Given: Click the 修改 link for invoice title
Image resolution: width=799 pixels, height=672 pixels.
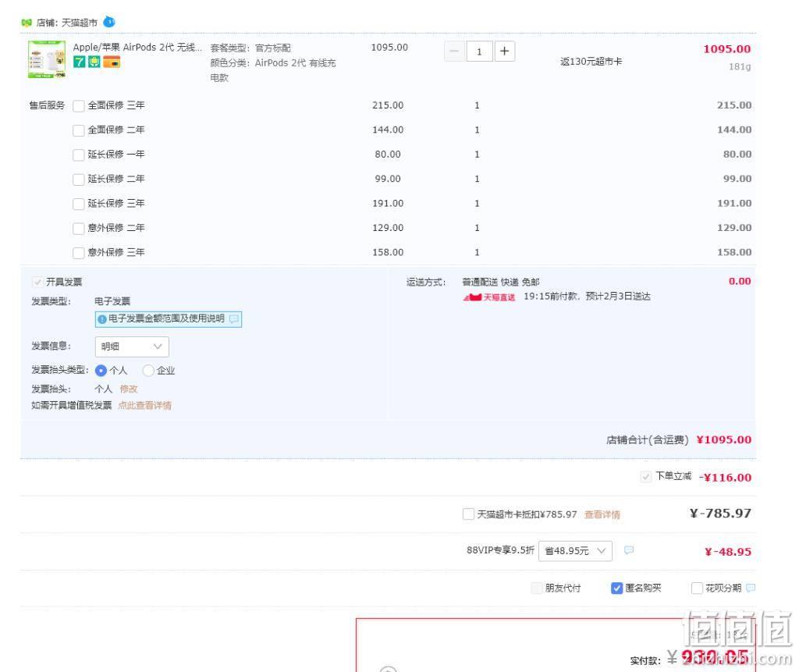Looking at the screenshot, I should (129, 389).
